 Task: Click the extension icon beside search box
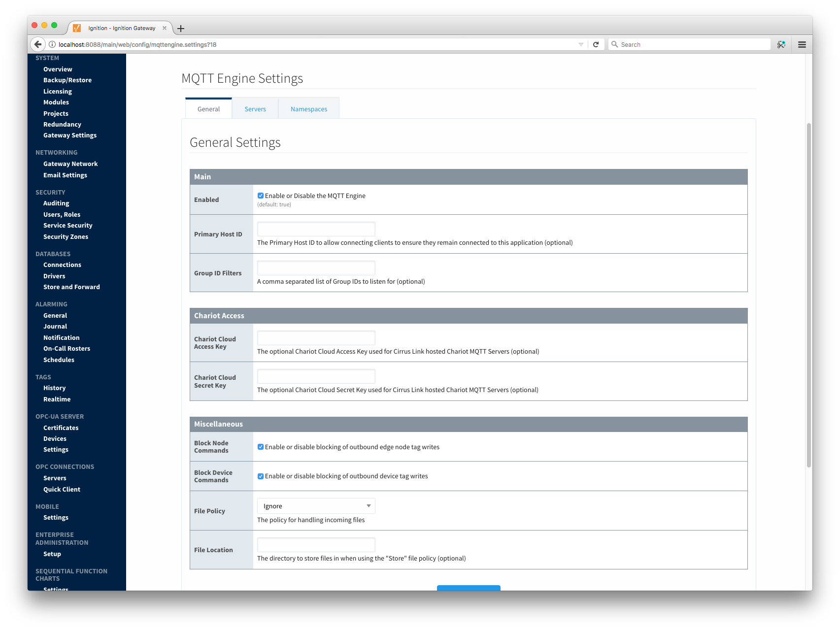781,44
